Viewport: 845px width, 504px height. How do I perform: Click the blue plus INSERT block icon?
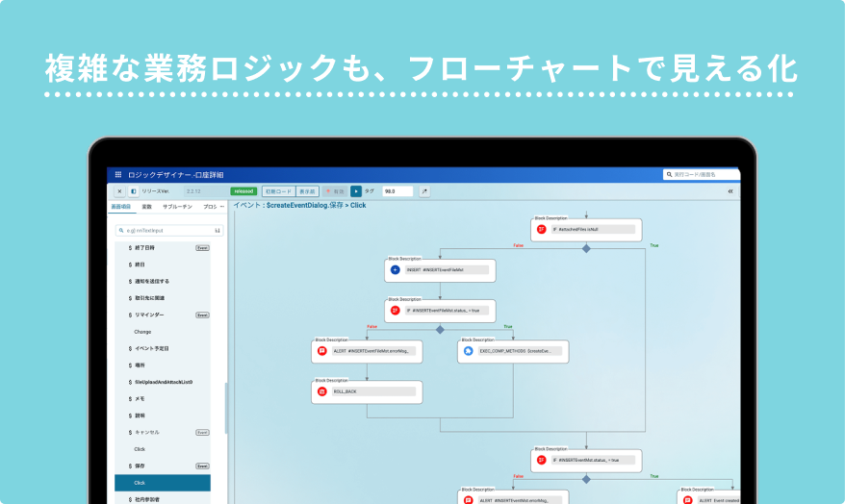pos(395,269)
